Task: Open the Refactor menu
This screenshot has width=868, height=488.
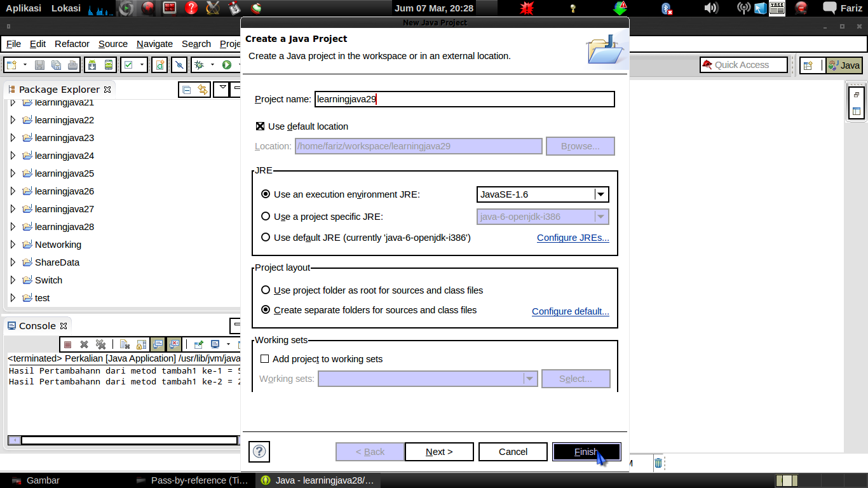Action: click(72, 44)
